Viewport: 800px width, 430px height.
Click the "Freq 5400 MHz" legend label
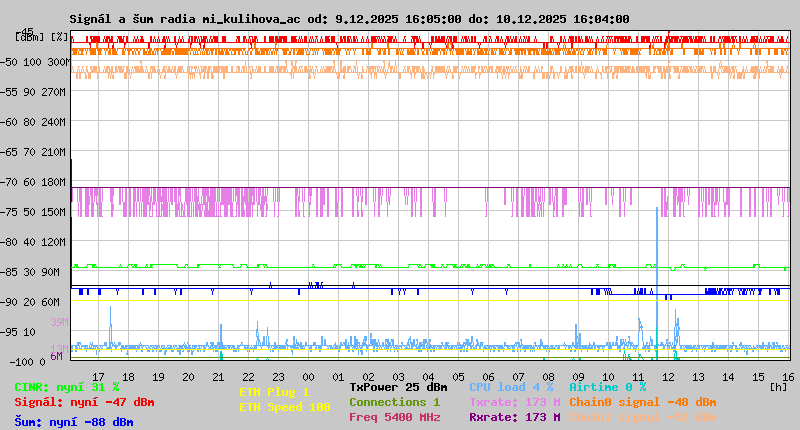(395, 417)
